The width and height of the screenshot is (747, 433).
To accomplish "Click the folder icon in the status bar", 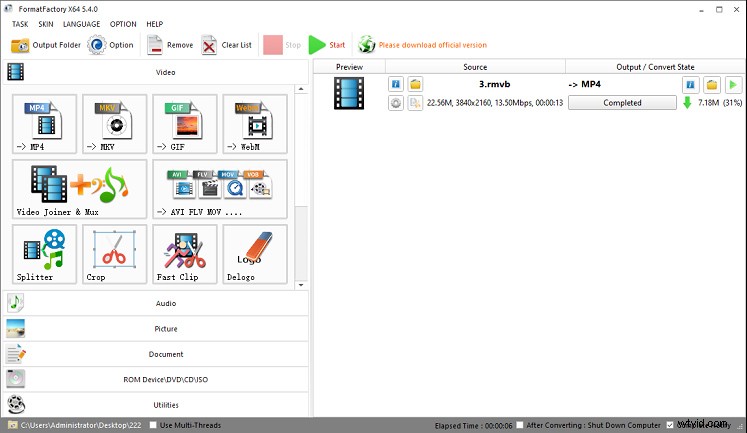I will pyautogui.click(x=13, y=425).
